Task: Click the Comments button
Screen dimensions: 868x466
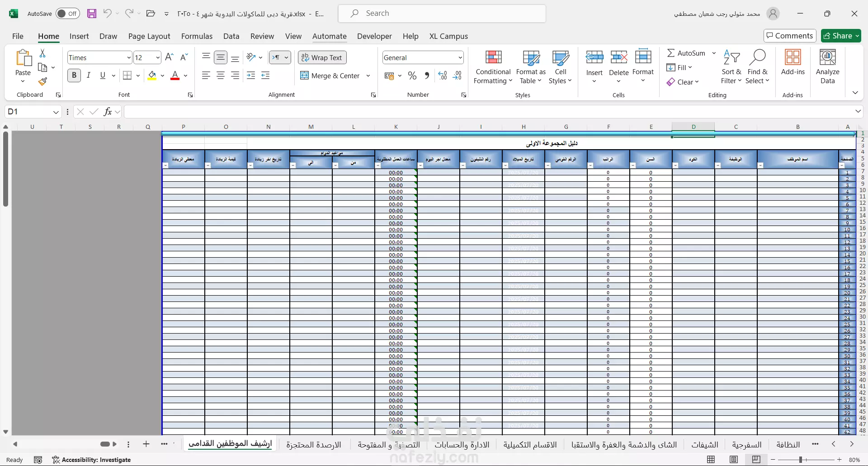Action: tap(790, 36)
